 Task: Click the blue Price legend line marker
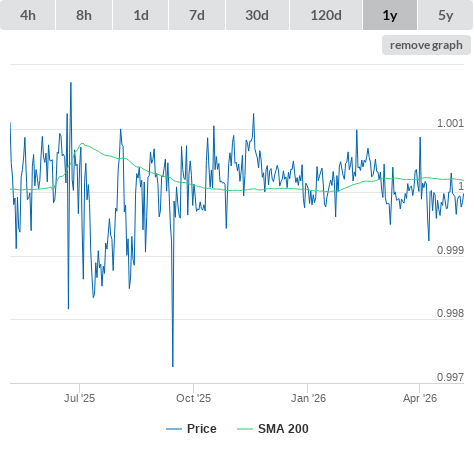[x=174, y=429]
